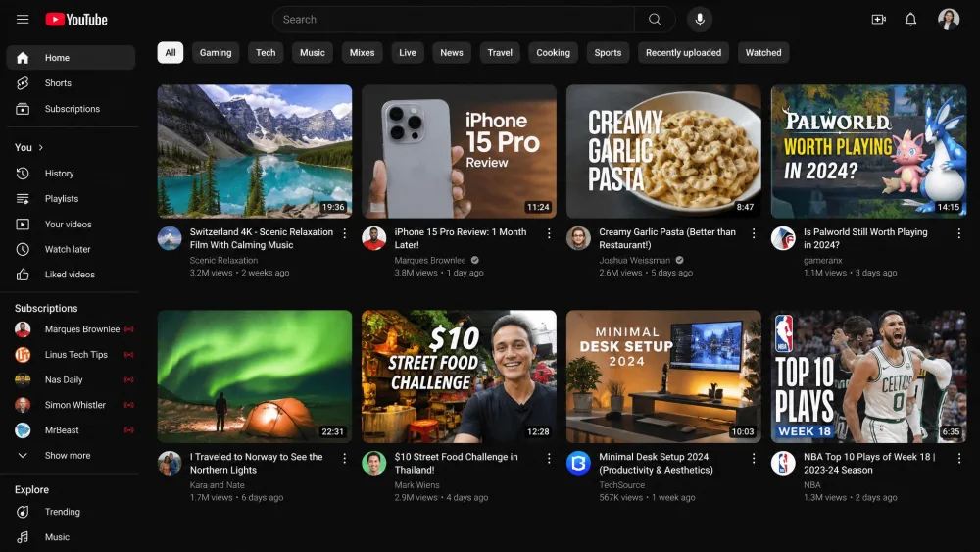Open NBA channel avatar
Image resolution: width=980 pixels, height=552 pixels.
[782, 463]
